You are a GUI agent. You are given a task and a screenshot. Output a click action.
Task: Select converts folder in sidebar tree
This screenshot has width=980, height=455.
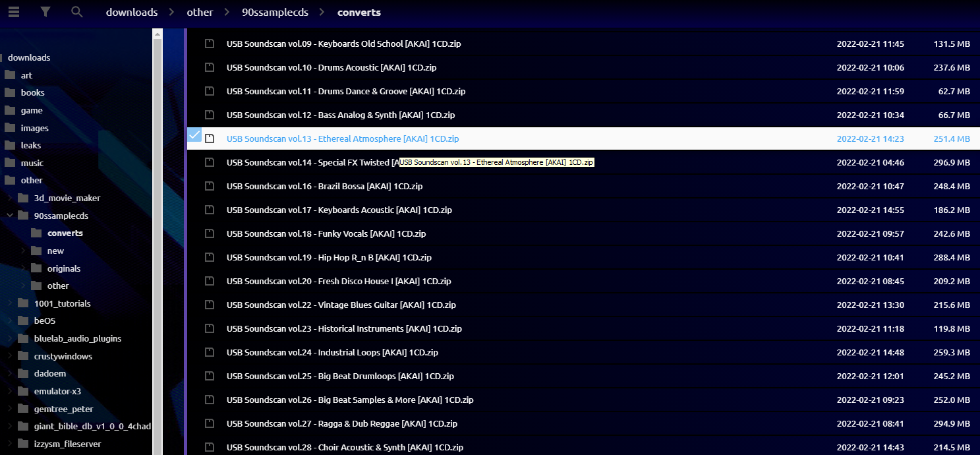click(x=65, y=233)
